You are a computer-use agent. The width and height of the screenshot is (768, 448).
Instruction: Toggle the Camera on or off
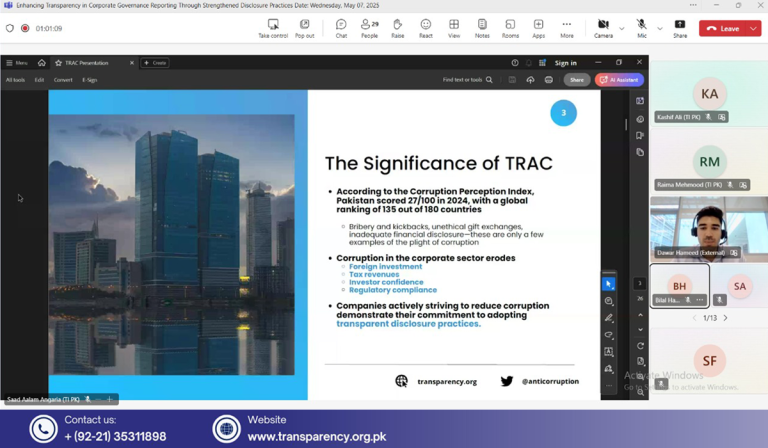pos(603,28)
